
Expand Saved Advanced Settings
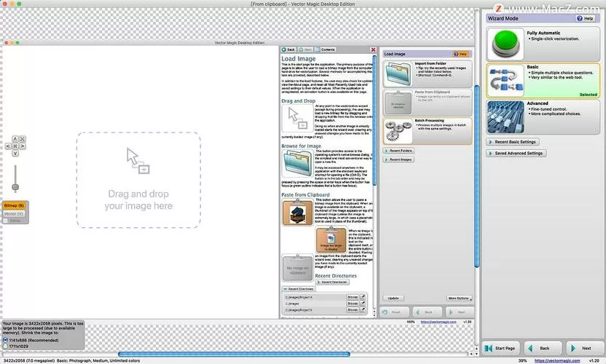coord(516,153)
